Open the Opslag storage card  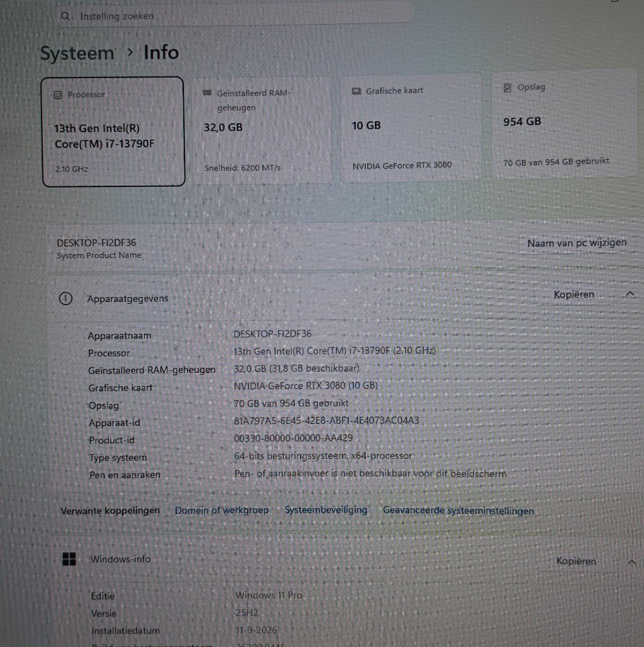click(x=564, y=124)
